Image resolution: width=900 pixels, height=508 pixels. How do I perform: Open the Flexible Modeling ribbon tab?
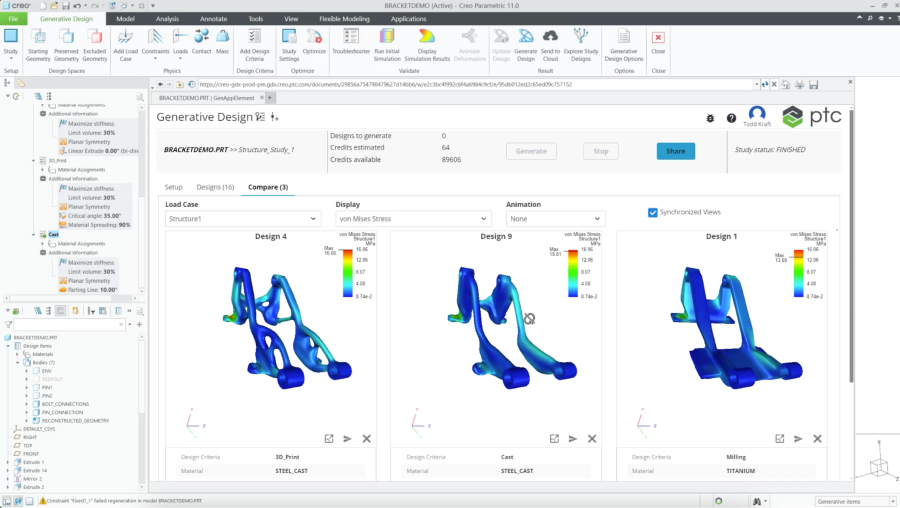coord(345,18)
